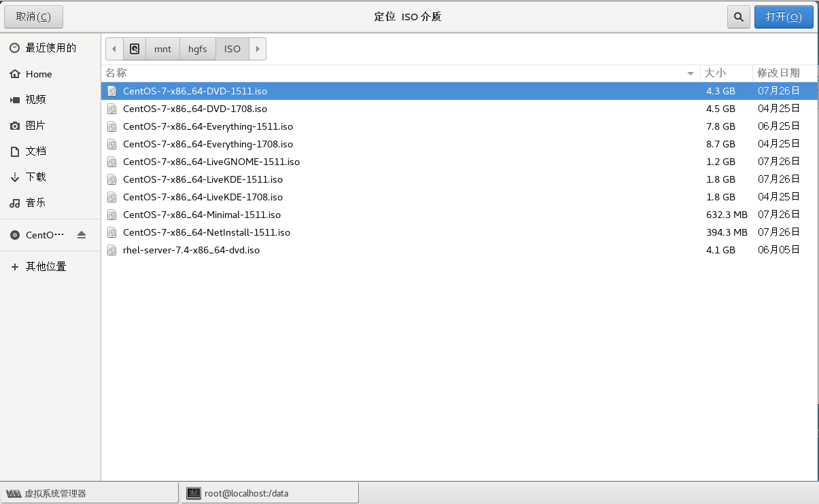Select rhel-server-7.4-x86_64-dvd.iso
The width and height of the screenshot is (819, 504).
pos(459,250)
